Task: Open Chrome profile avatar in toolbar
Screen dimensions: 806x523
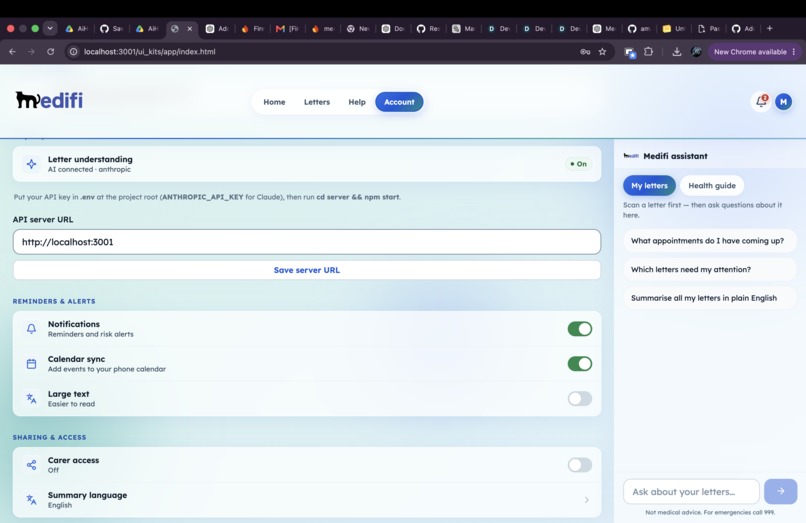Action: click(696, 51)
